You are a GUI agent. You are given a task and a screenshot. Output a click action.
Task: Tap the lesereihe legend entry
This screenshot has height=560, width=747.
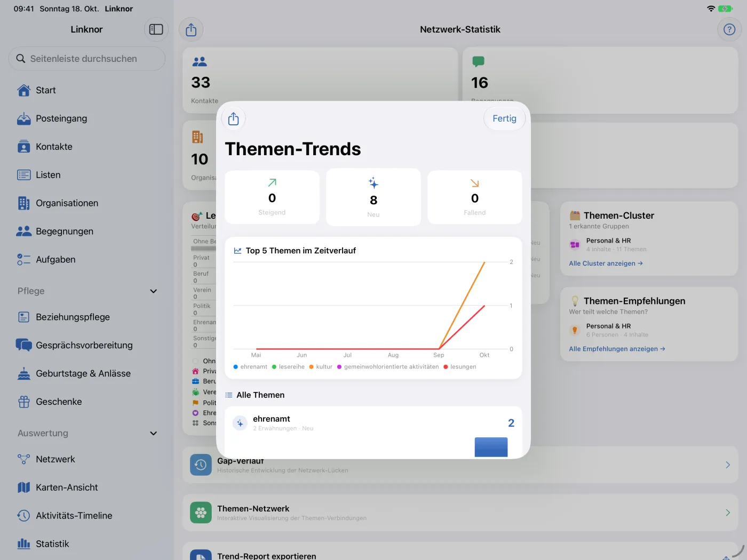click(x=288, y=367)
